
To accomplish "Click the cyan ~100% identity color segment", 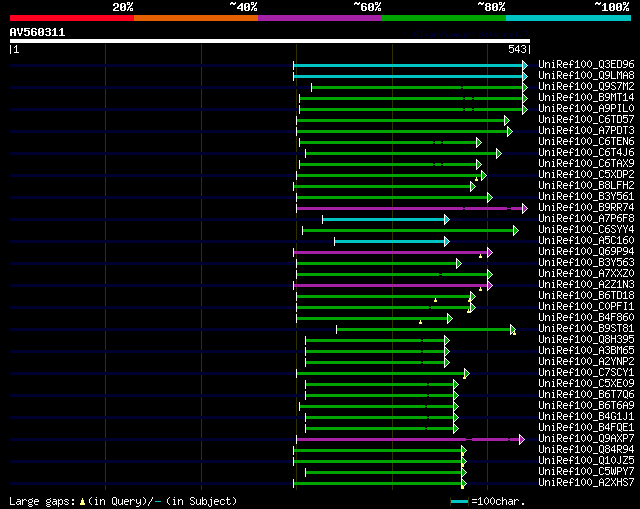I will [x=569, y=18].
